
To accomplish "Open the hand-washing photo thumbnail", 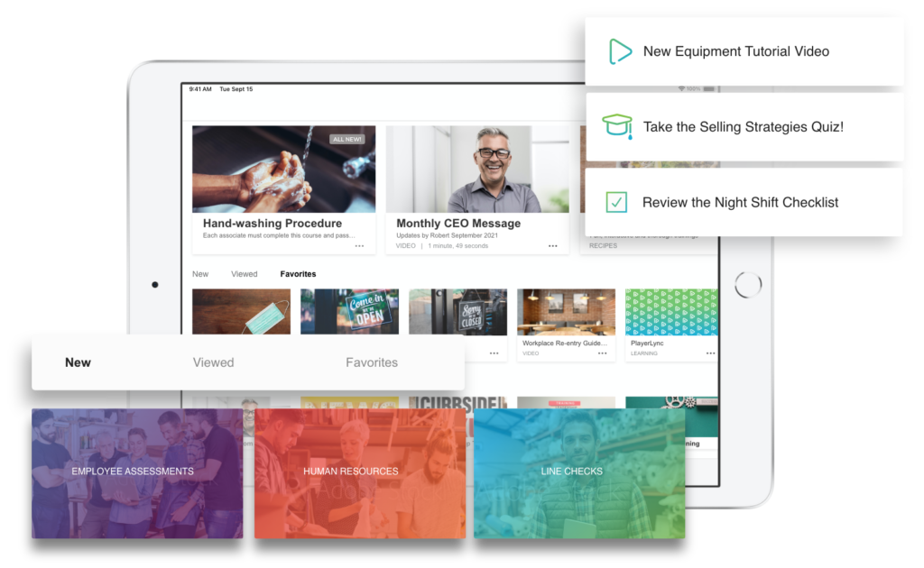I will click(x=283, y=168).
